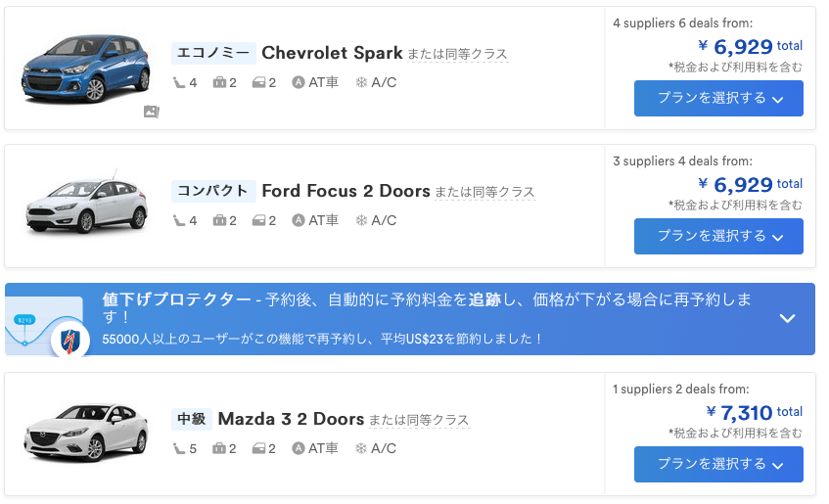
Task: Open プランを選択する dropdown for Chevrolet Spark
Action: pos(718,98)
